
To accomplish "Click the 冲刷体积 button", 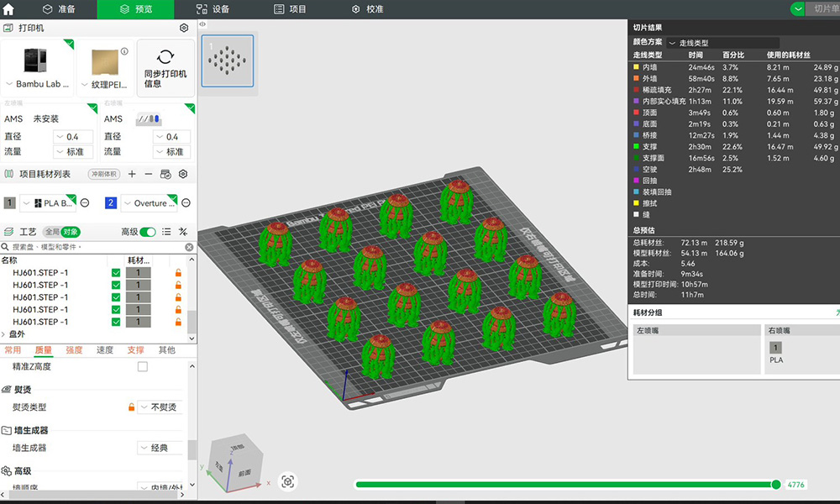I will coord(104,174).
